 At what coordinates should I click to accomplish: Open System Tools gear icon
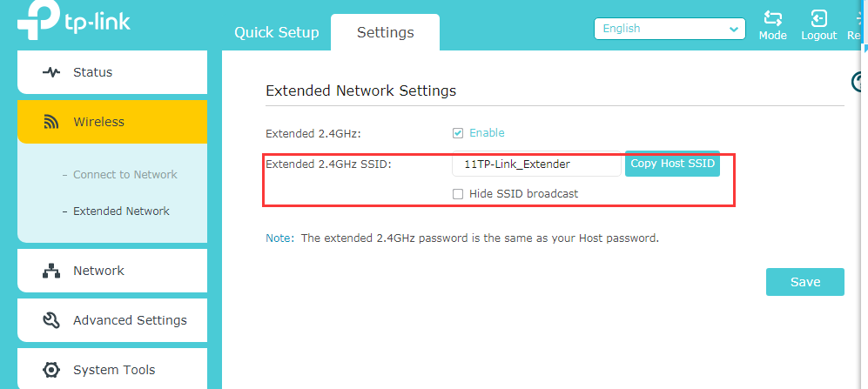pyautogui.click(x=51, y=370)
